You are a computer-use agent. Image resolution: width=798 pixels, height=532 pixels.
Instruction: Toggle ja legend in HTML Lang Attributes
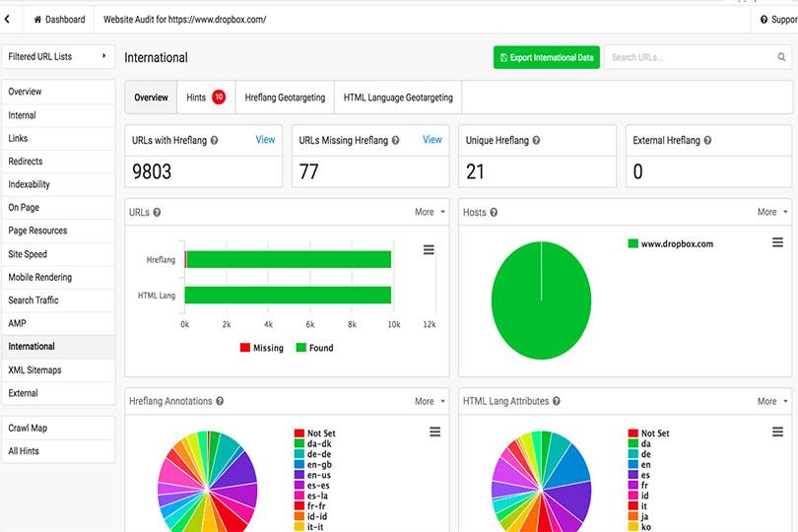(x=638, y=516)
